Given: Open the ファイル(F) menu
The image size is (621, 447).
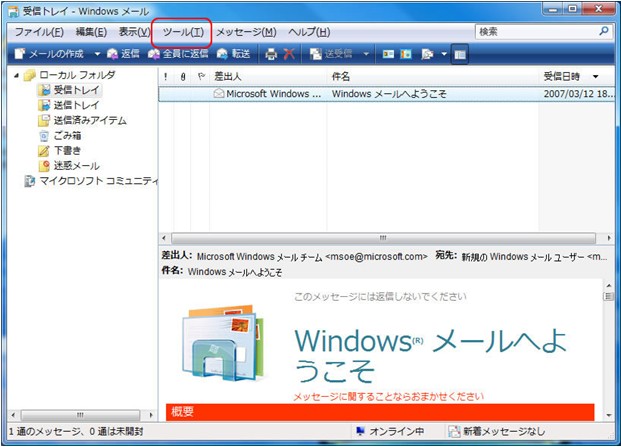Looking at the screenshot, I should pos(39,32).
